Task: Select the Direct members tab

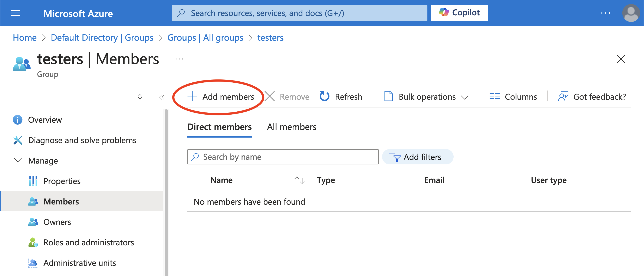Action: pyautogui.click(x=220, y=126)
